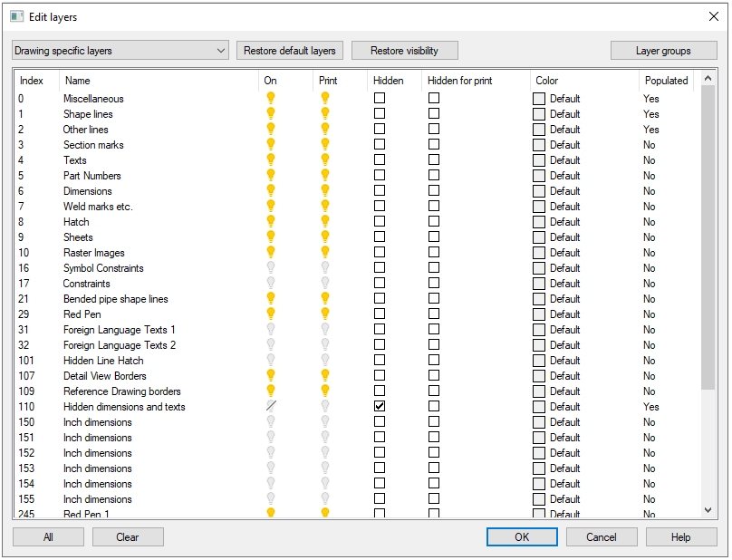Turn on the On bulb for Hidden Line Hatch
This screenshot has width=732, height=560.
pyautogui.click(x=271, y=360)
